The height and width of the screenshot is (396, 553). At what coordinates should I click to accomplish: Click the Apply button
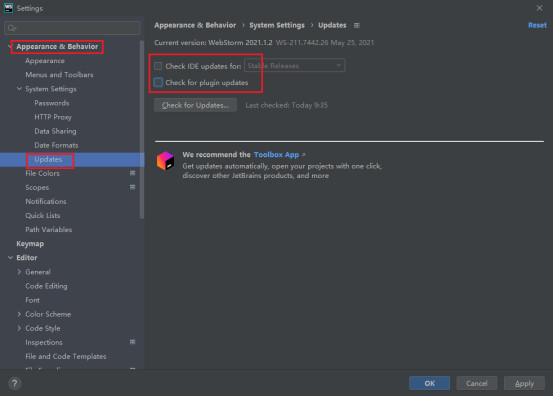[x=524, y=383]
